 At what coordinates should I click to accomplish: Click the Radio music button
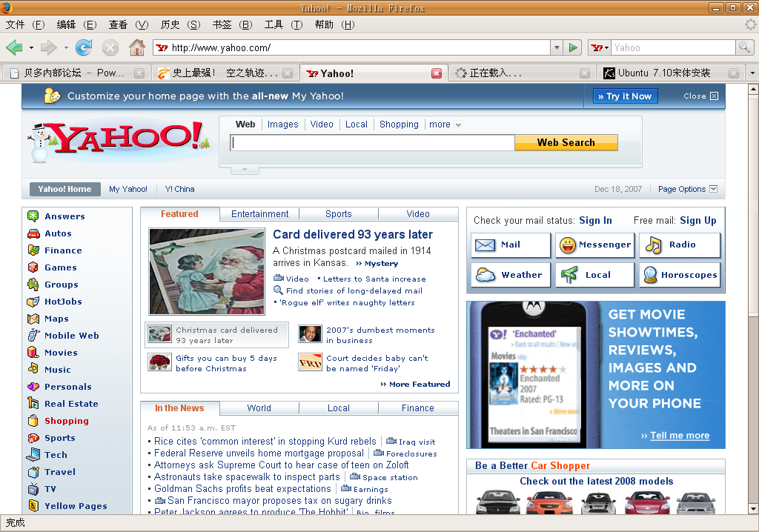click(680, 245)
